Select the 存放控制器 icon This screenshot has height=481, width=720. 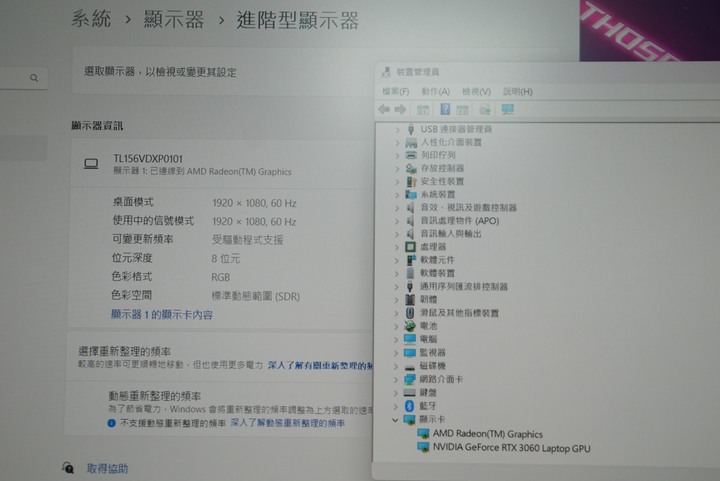click(411, 168)
